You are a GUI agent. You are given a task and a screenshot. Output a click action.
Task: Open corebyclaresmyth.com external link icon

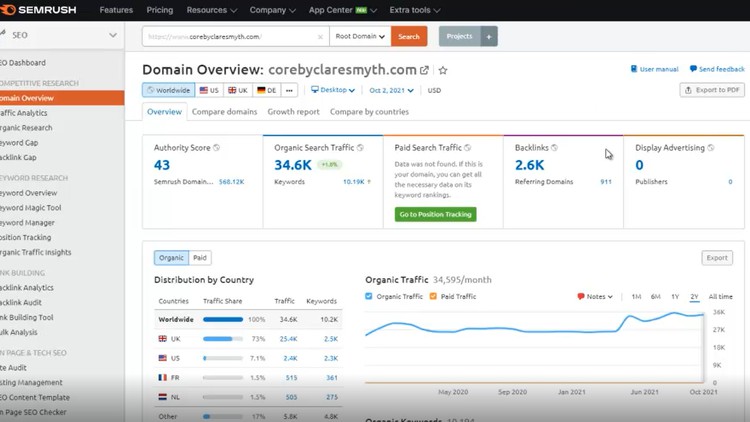tap(424, 70)
